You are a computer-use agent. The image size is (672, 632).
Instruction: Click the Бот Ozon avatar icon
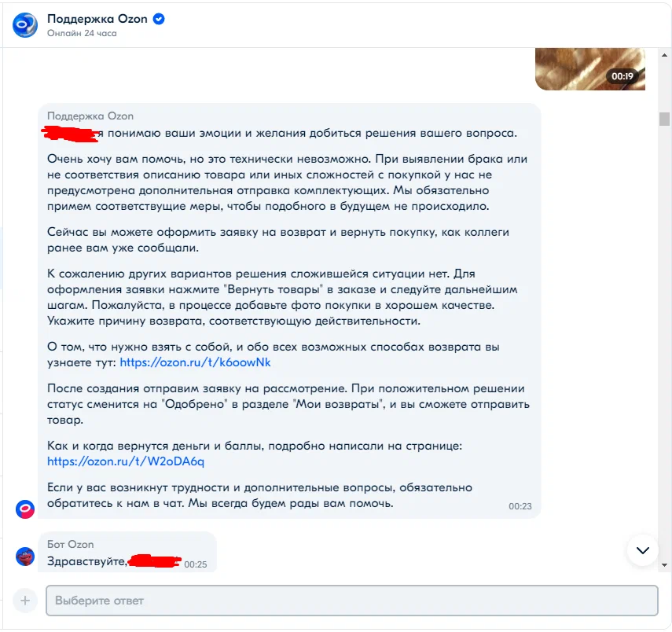(25, 557)
